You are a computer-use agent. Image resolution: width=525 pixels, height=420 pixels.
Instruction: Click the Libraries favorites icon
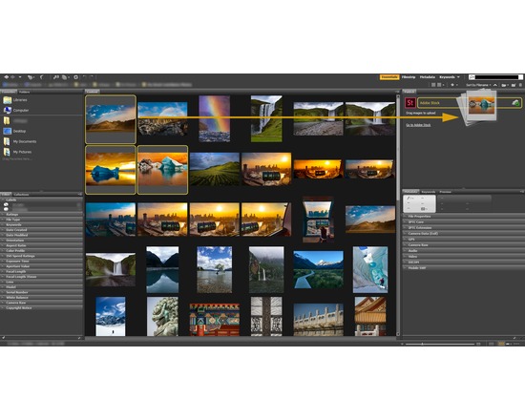pyautogui.click(x=8, y=100)
